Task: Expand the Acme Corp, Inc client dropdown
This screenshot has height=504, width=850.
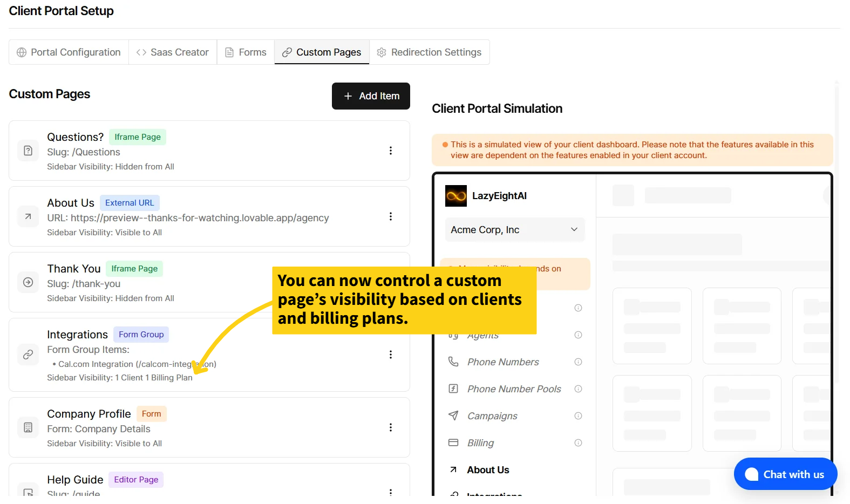Action: 515,230
